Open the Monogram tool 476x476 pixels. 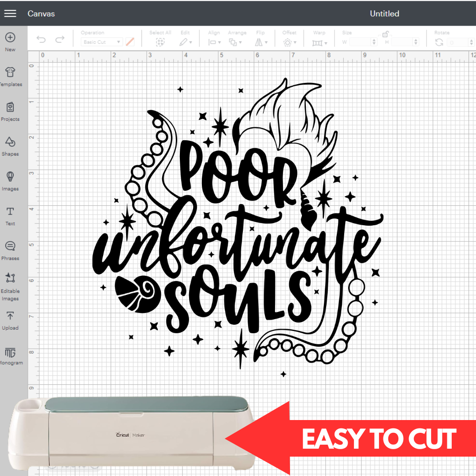[11, 356]
